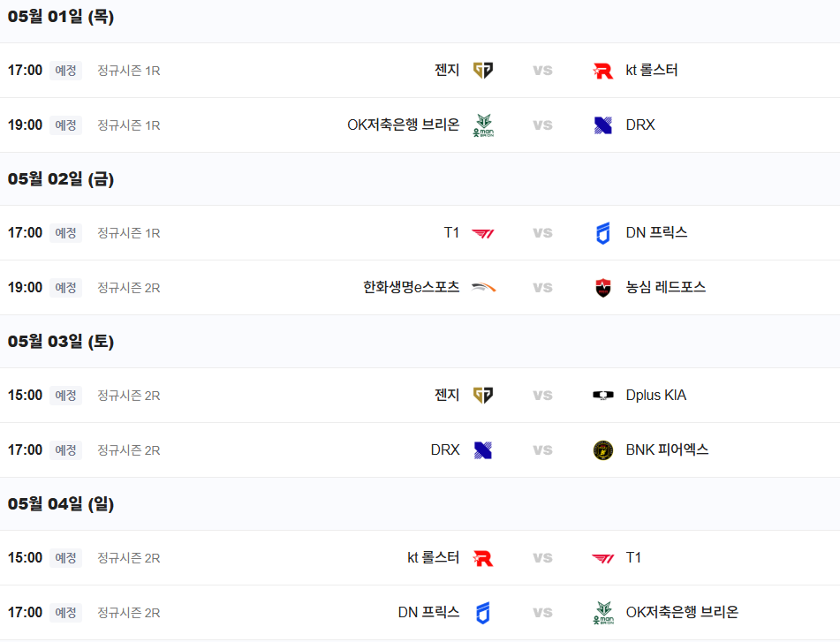Screen dimensions: 840x642
Task: Click the BNK 피어엑스 round logo
Action: 603,450
